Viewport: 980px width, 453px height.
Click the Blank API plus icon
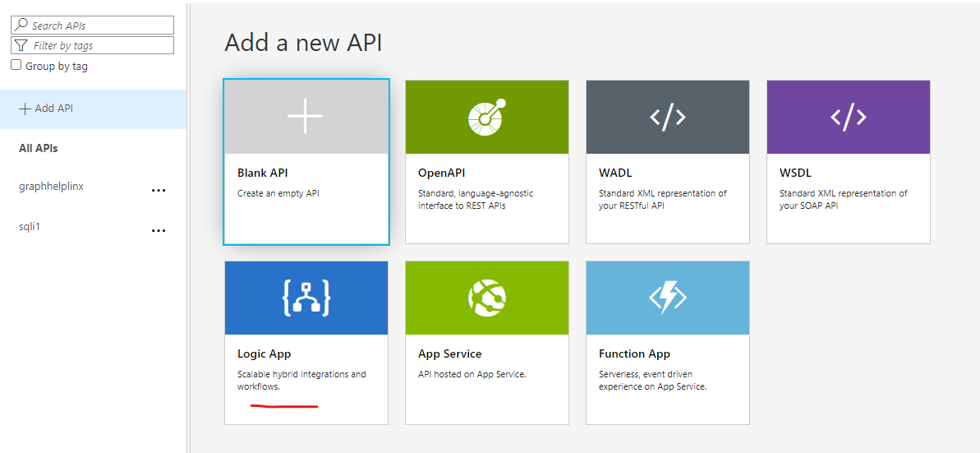(x=305, y=118)
